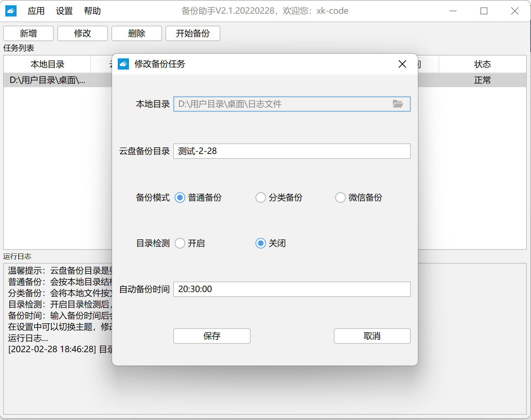Click the 本地目录 column header
The width and height of the screenshot is (531, 420).
tap(47, 64)
